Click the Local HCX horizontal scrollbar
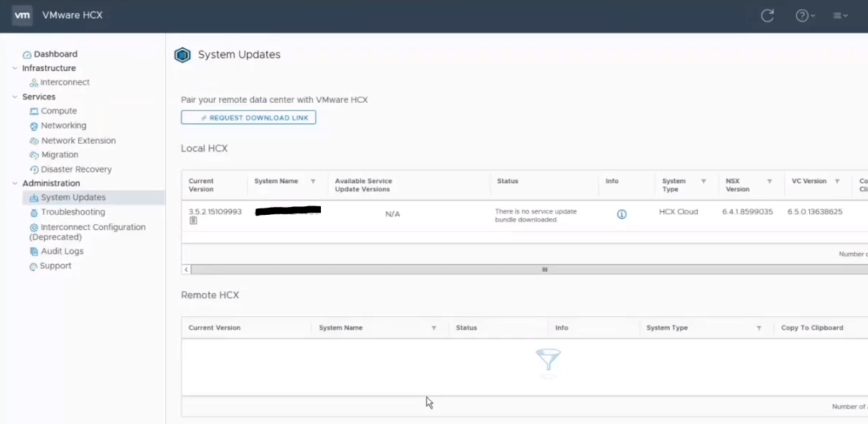Screen dimensions: 868x424 coord(544,269)
